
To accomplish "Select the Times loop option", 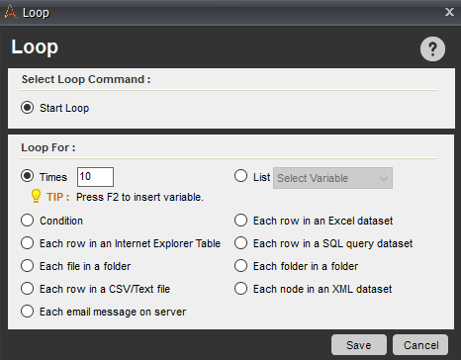I will (x=27, y=176).
